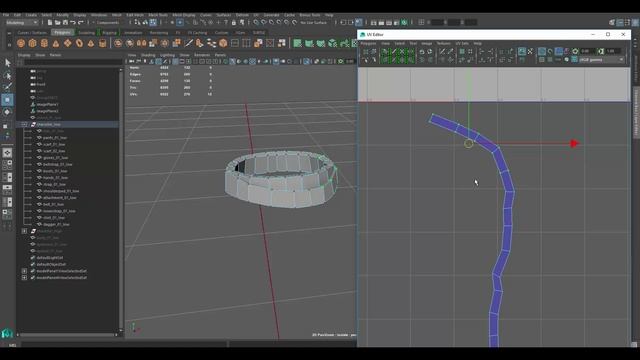This screenshot has height=360, width=640.
Task: Select gloves_01_low in the Outliner
Action: coord(56,158)
